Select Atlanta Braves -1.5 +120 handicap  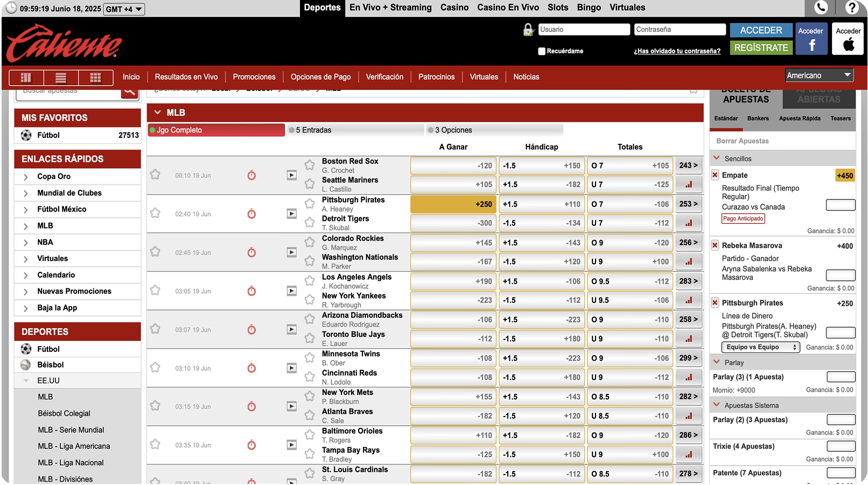coord(542,416)
